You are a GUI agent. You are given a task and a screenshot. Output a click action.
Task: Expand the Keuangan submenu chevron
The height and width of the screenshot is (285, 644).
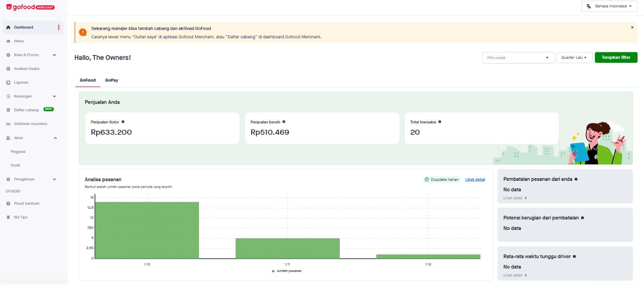pos(54,96)
